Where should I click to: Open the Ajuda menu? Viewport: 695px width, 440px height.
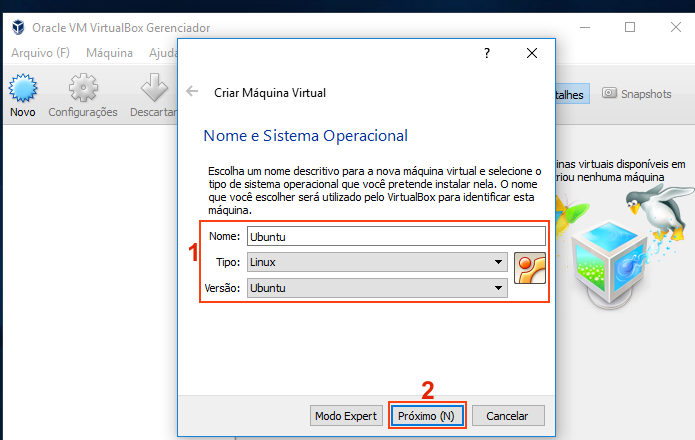[163, 53]
